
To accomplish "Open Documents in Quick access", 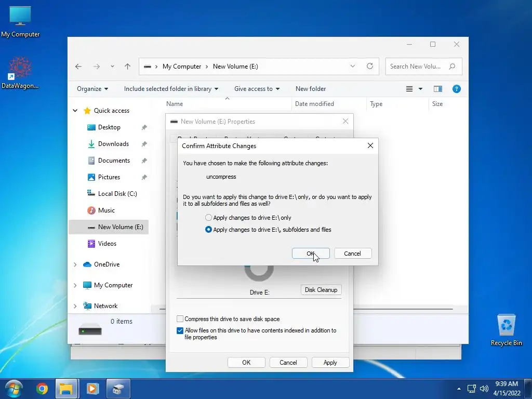I will click(x=114, y=161).
